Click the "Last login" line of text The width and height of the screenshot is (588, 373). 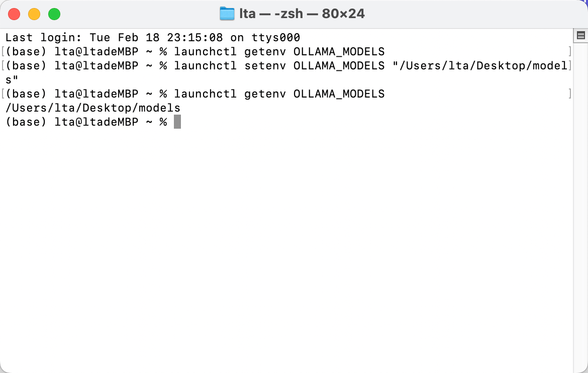tap(153, 37)
